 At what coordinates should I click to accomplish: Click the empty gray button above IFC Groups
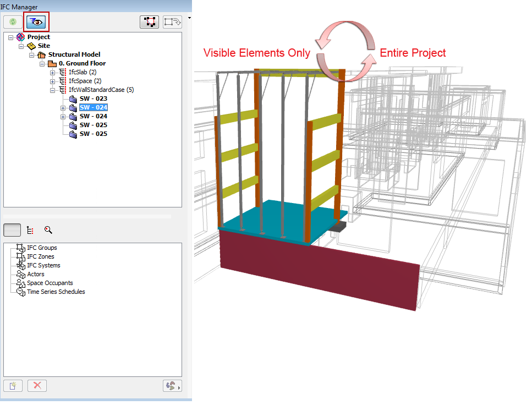[12, 230]
